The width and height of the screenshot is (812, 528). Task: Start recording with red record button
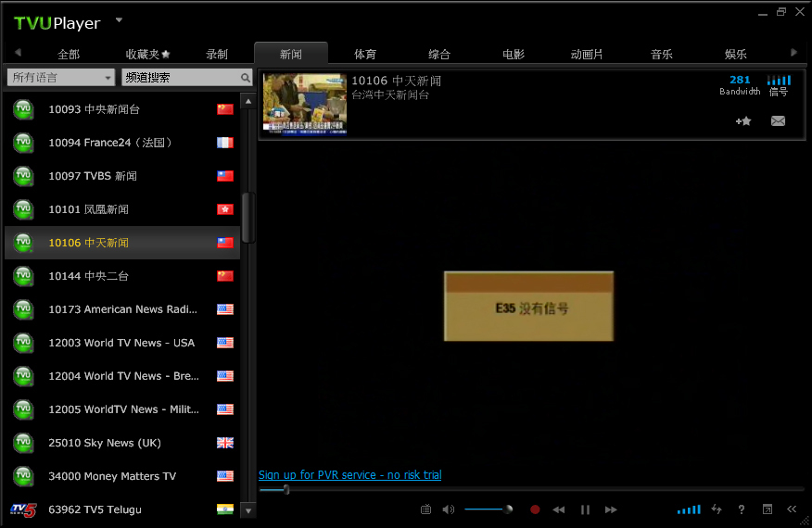535,509
